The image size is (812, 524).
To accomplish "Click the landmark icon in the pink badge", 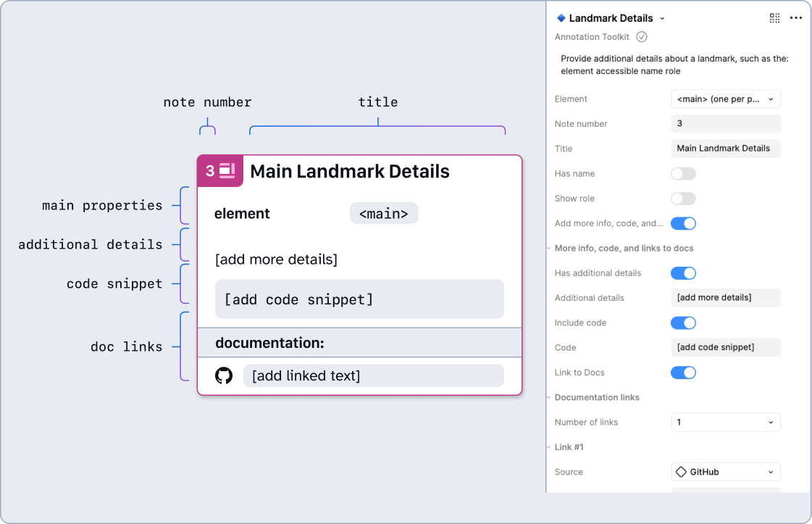I will pos(227,170).
